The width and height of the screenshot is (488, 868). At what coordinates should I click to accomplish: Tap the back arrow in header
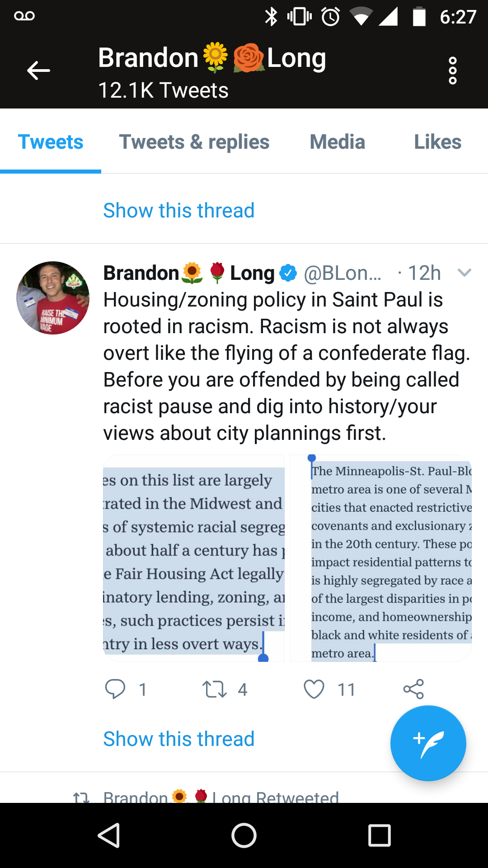[x=38, y=71]
